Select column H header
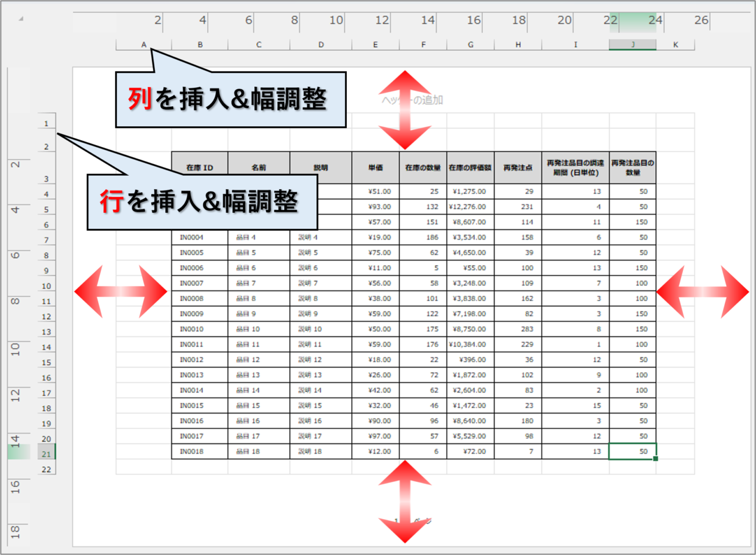 (518, 45)
